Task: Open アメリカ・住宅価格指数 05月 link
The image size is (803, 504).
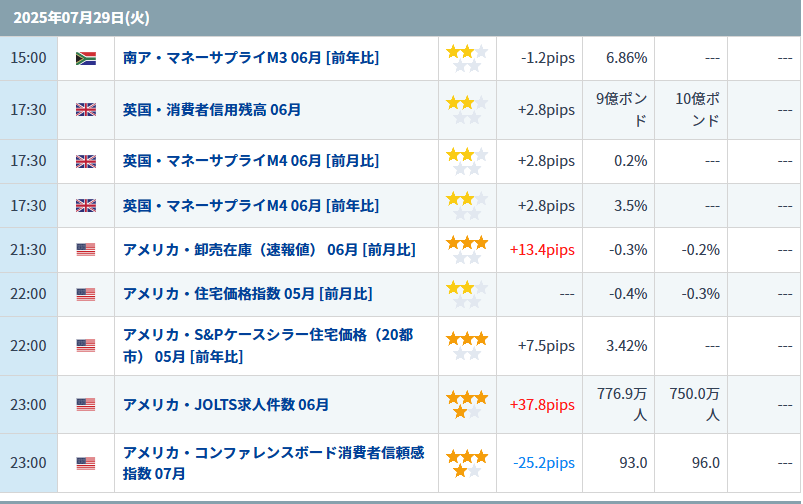Action: pos(248,293)
